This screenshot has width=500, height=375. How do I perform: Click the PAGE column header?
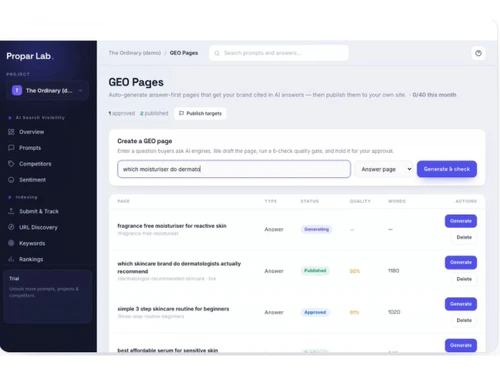(123, 201)
